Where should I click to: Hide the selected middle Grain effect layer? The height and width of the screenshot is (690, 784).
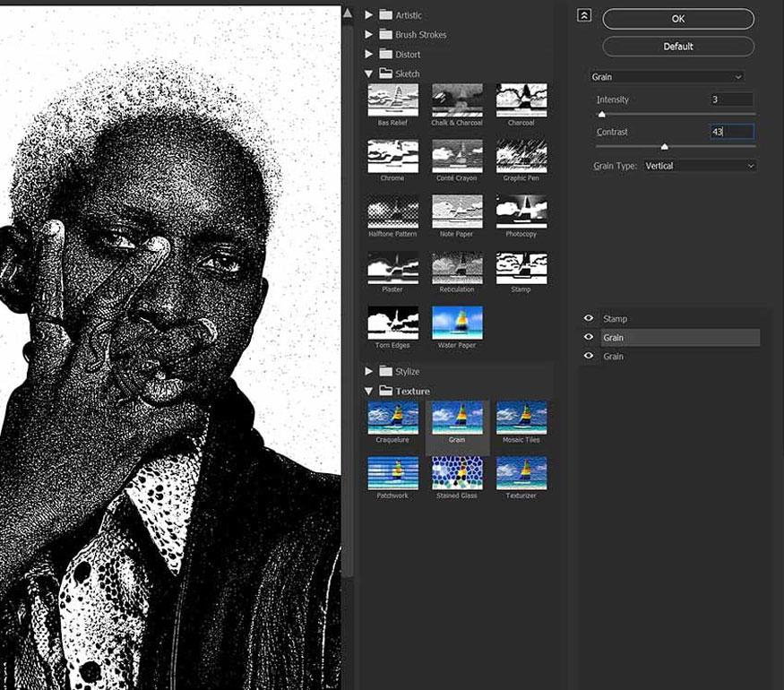coord(589,337)
